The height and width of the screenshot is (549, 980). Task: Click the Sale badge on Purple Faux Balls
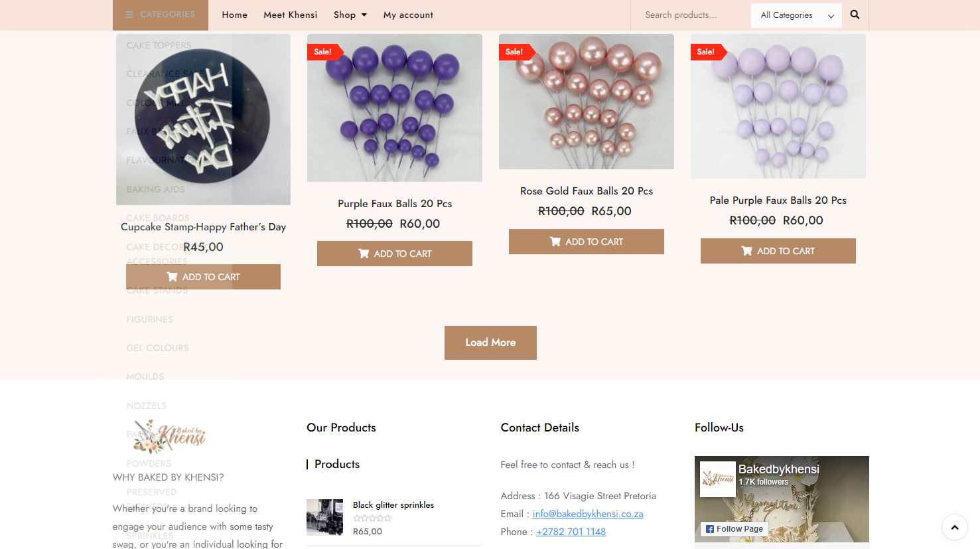(323, 52)
